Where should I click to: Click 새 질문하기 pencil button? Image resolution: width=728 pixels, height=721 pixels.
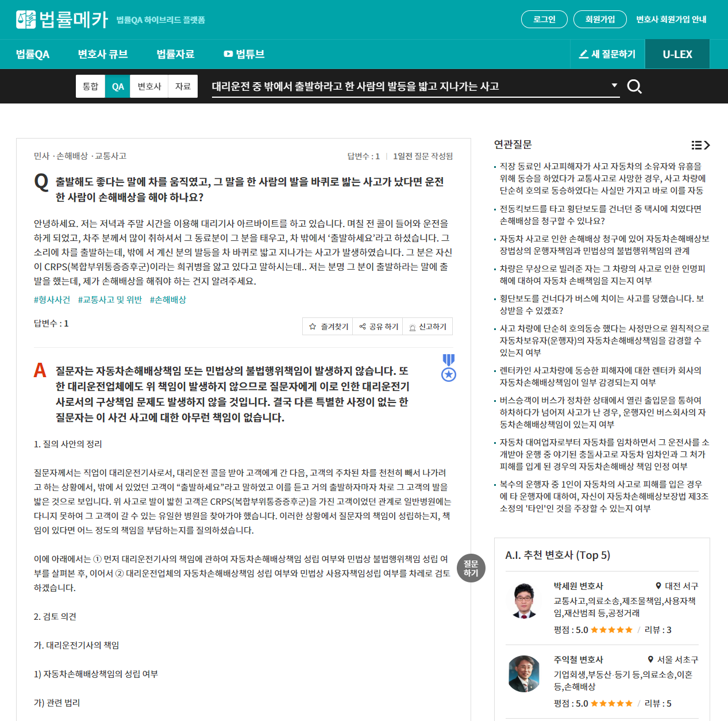tap(607, 54)
